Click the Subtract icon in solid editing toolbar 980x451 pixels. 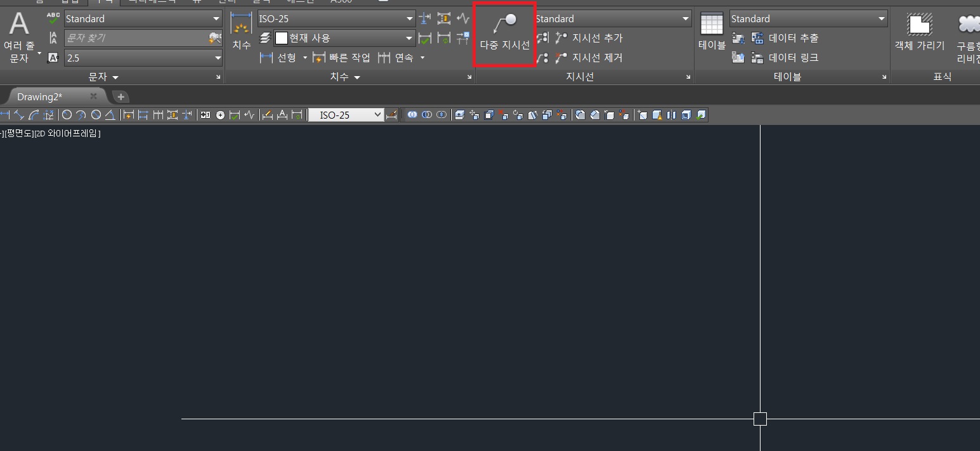[x=427, y=115]
